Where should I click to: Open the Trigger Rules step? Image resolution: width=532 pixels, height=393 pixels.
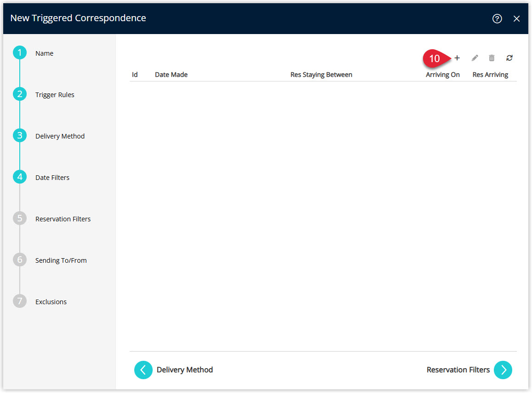tap(55, 95)
